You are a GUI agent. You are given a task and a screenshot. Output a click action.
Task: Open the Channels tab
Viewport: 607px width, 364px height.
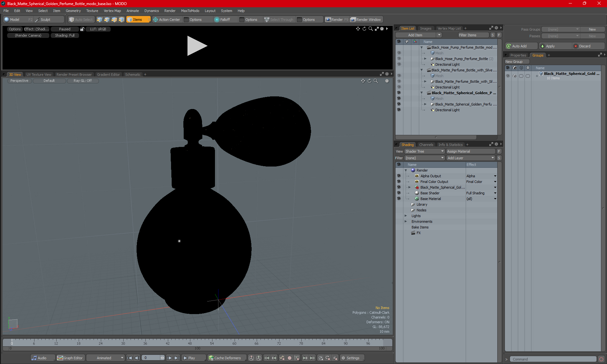(426, 145)
